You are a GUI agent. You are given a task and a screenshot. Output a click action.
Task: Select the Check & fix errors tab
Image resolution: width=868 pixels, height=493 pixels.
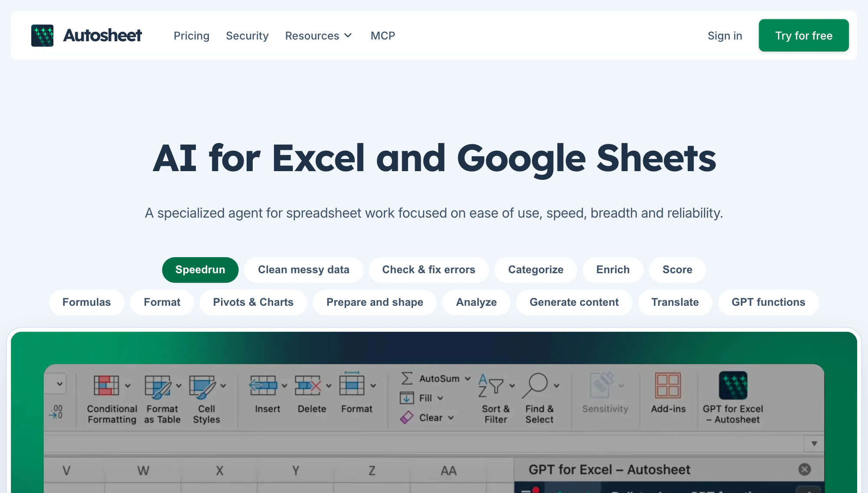tap(429, 270)
